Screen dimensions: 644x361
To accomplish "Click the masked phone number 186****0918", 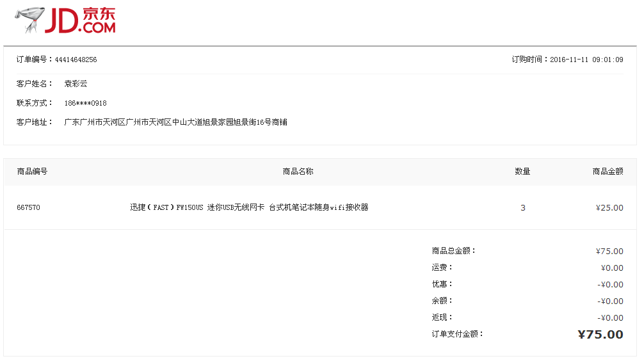I will coord(85,103).
